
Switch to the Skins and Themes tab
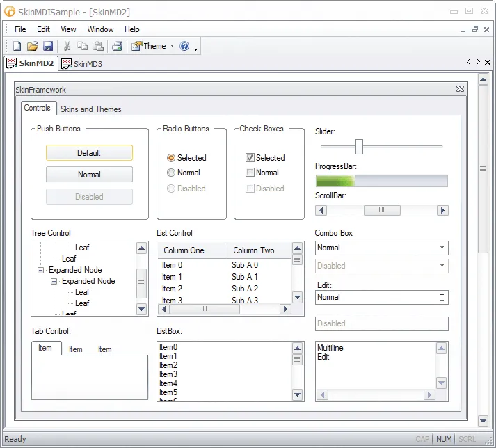91,109
